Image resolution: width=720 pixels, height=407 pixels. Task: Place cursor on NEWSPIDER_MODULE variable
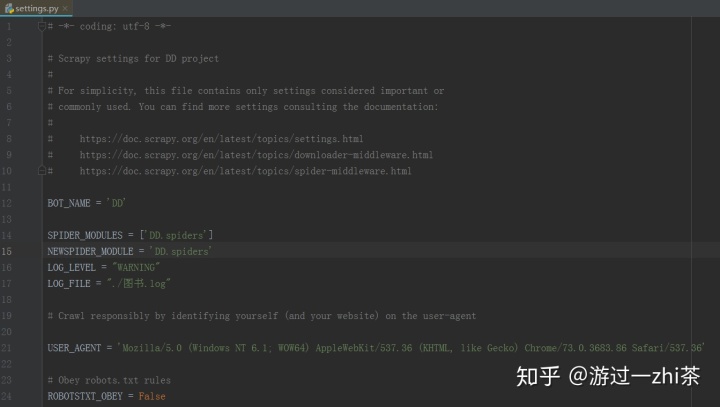[x=90, y=251]
